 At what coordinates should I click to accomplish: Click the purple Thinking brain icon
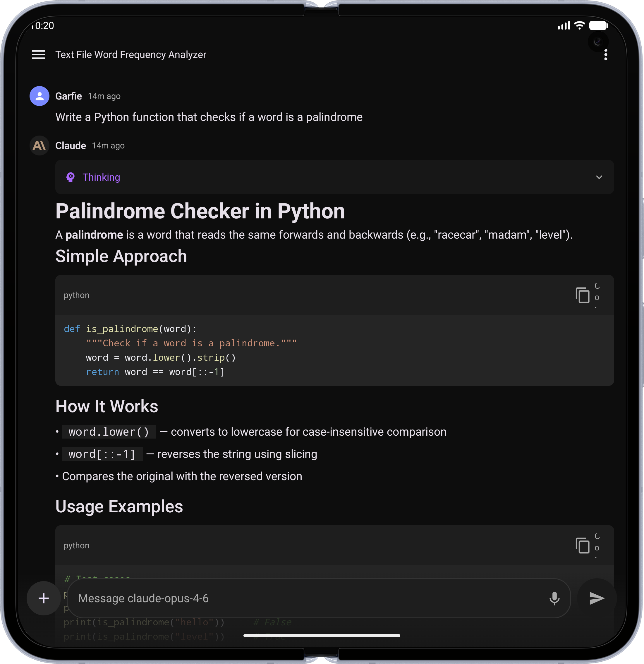tap(71, 177)
